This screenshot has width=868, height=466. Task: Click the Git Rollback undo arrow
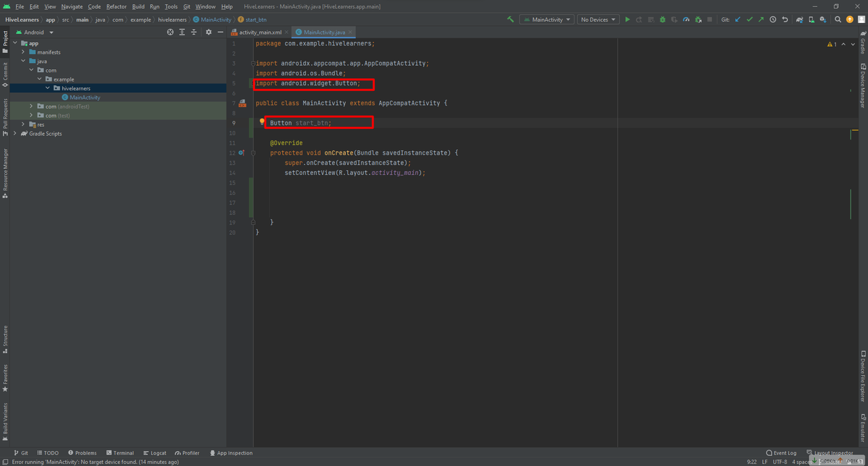click(x=785, y=20)
